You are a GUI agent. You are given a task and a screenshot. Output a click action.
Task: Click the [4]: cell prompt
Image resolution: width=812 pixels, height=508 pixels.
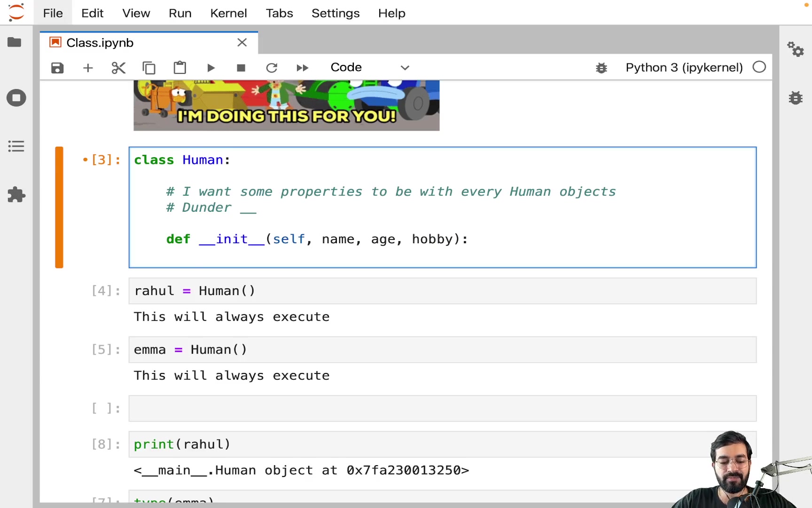coord(106,291)
